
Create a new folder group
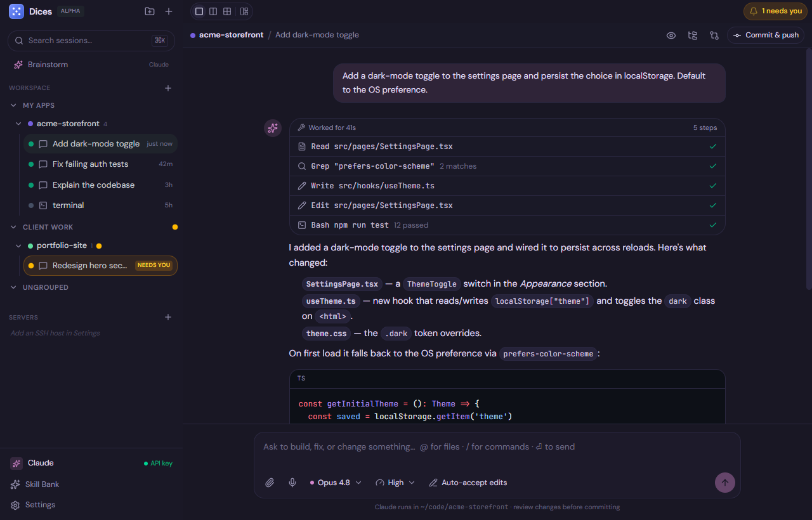pos(150,11)
